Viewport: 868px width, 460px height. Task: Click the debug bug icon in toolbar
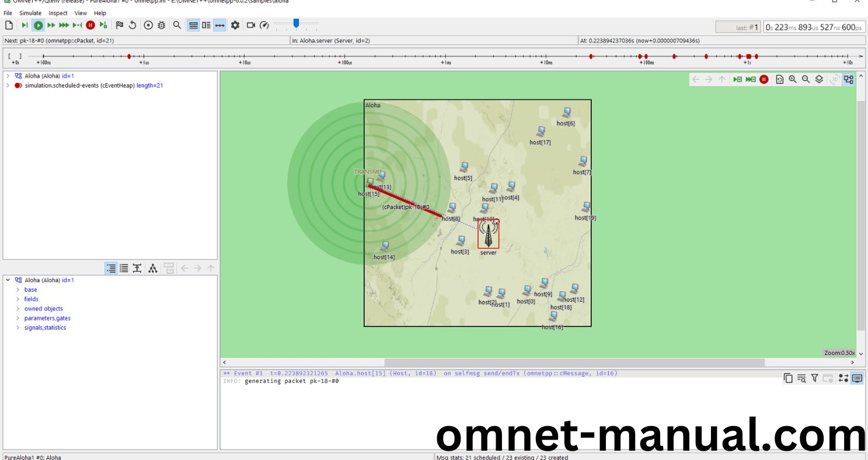161,25
